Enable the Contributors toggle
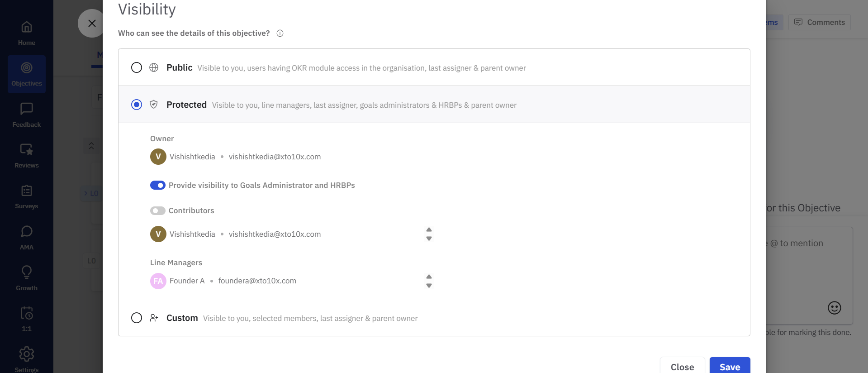Image resolution: width=868 pixels, height=373 pixels. [x=158, y=210]
